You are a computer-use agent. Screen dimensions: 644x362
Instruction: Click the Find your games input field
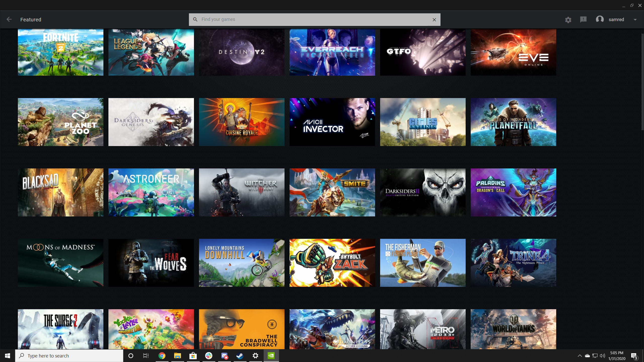(x=314, y=19)
